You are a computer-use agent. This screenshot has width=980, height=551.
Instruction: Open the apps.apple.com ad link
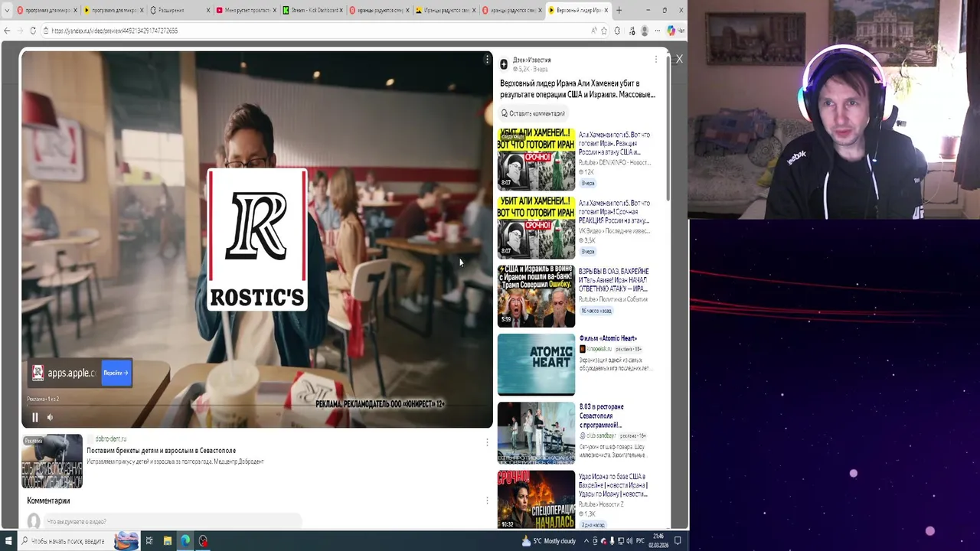71,373
